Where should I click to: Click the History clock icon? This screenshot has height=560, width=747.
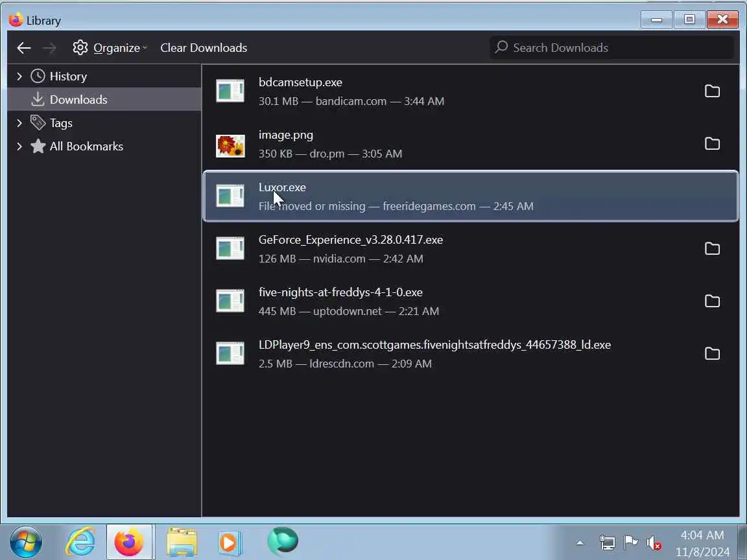coord(38,76)
